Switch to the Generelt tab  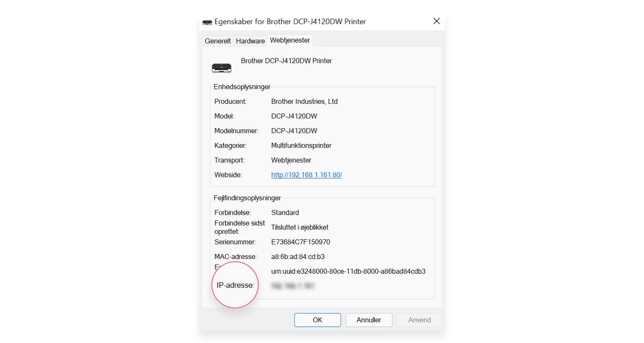click(x=218, y=41)
